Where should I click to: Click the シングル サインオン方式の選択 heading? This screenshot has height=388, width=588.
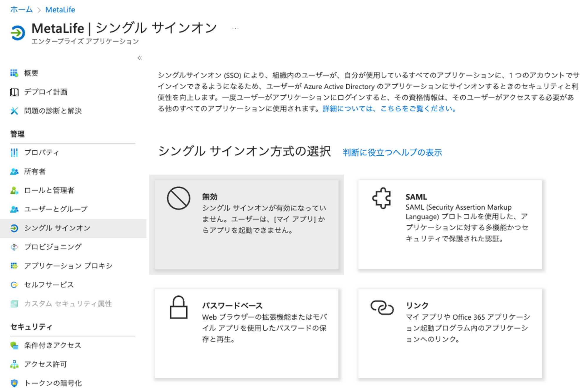point(244,151)
